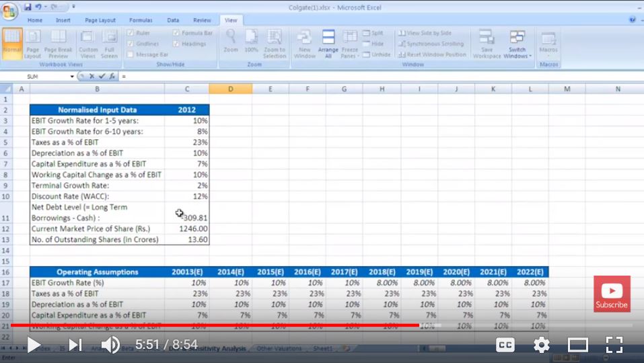Open video settings gear

[541, 345]
